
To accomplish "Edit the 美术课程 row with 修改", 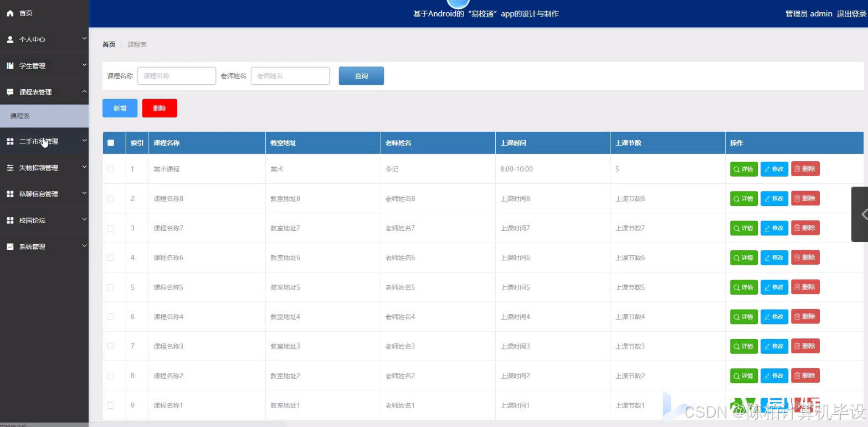I will coord(774,169).
